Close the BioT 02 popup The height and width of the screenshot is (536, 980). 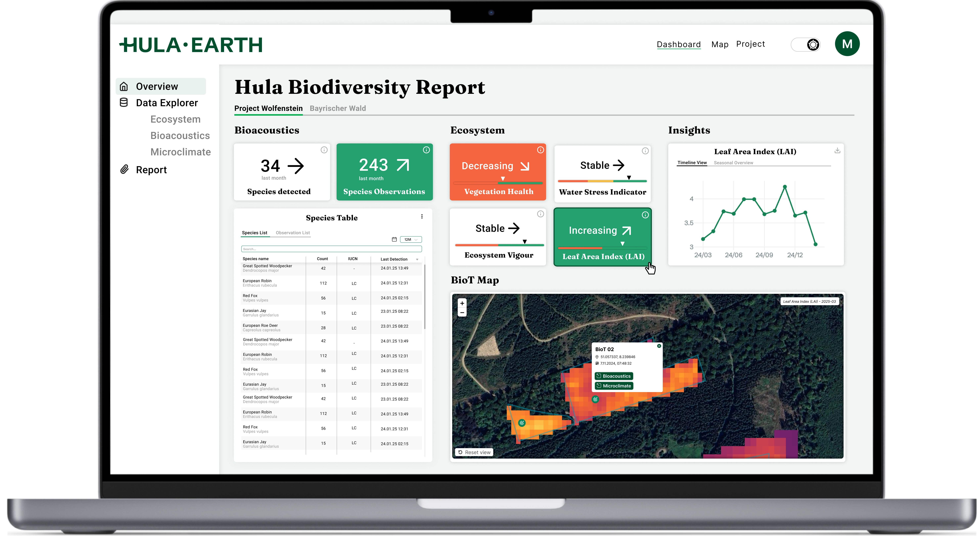[659, 346]
